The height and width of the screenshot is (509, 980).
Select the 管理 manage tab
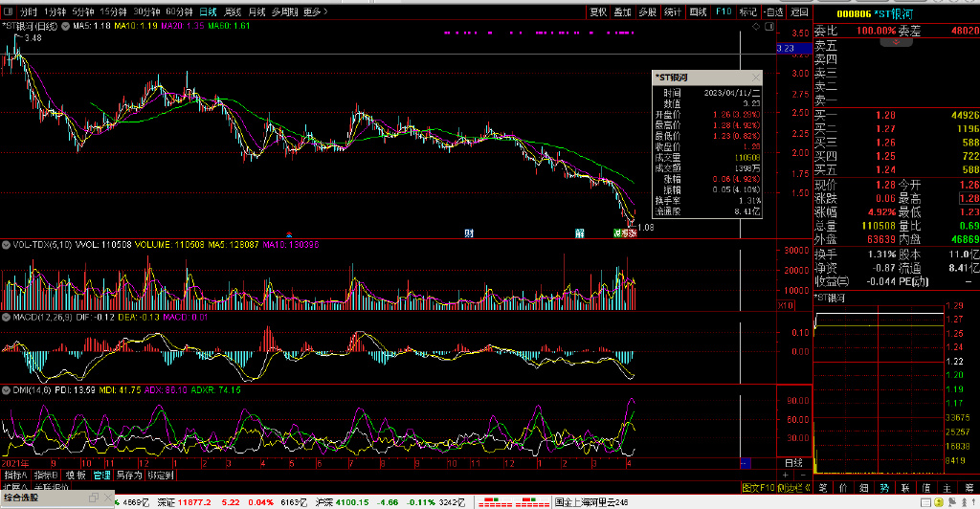tap(101, 476)
